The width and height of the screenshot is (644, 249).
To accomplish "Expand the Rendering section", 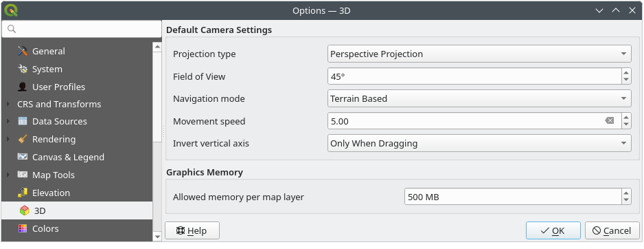I will coord(9,139).
